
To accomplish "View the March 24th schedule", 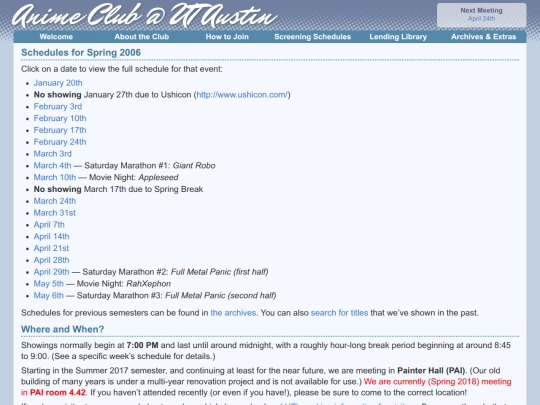I will [55, 201].
